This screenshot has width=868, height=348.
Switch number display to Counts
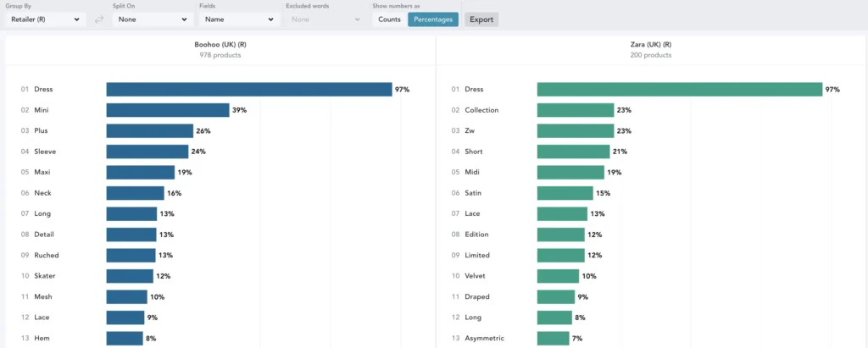(390, 19)
